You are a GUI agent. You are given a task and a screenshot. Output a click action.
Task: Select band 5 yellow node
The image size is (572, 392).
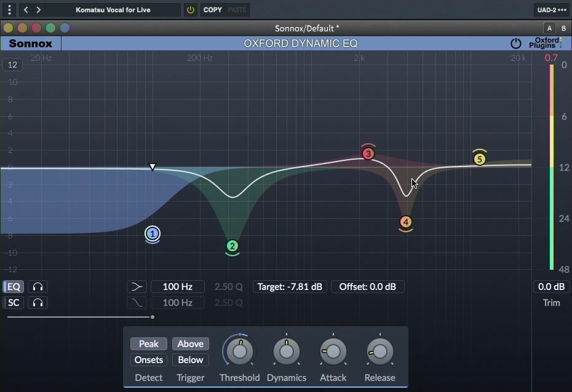point(480,159)
